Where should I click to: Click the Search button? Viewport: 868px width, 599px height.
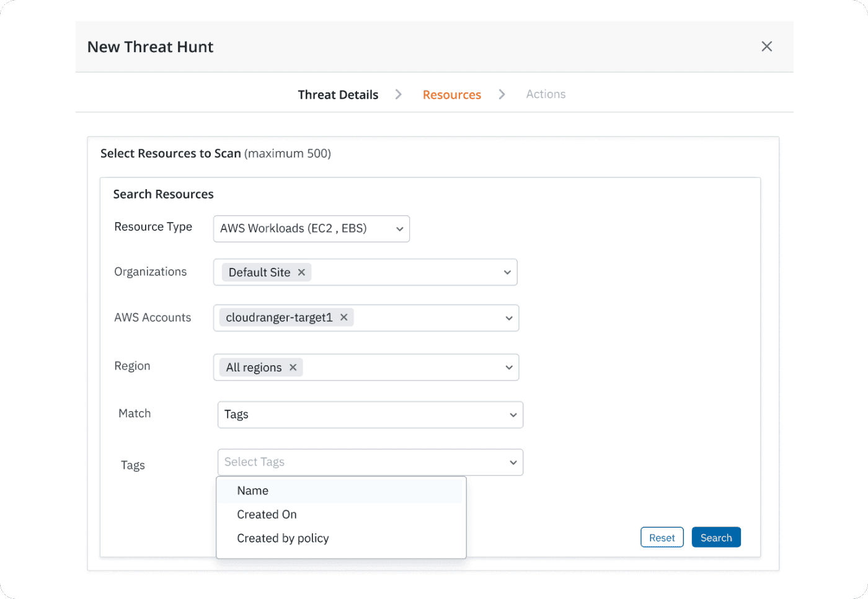click(x=716, y=538)
